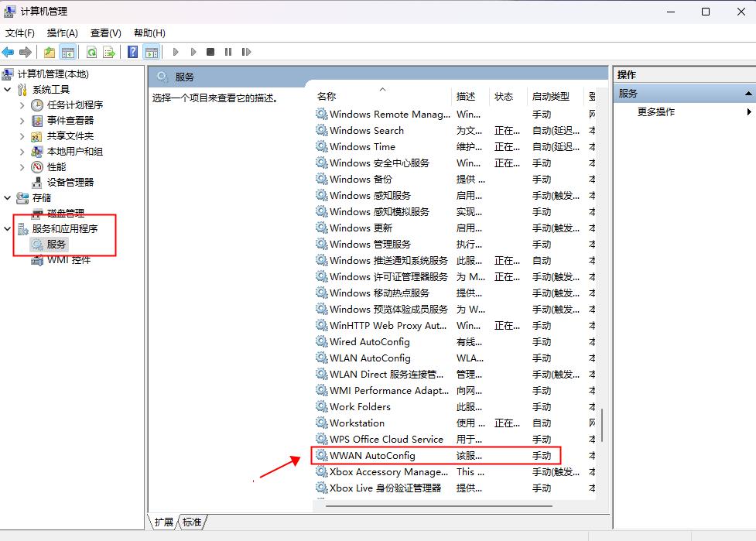The image size is (756, 541).
Task: Click the Restart service toolbar icon
Action: tap(246, 52)
